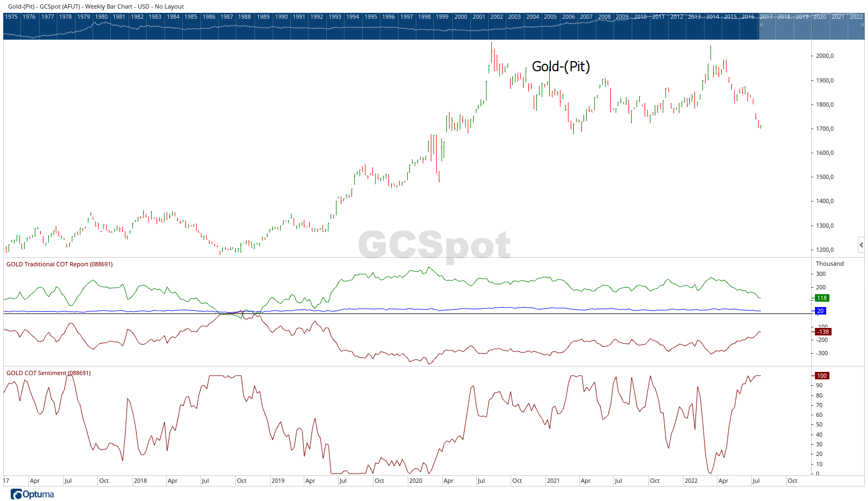
Task: Expand the side panel arrow tab
Action: [861, 244]
